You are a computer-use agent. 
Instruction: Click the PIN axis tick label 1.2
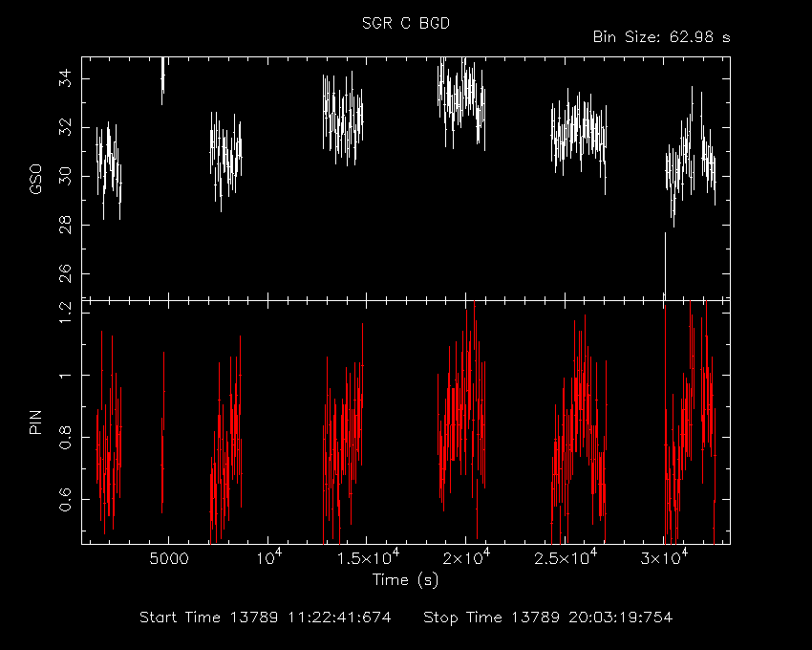(x=65, y=313)
